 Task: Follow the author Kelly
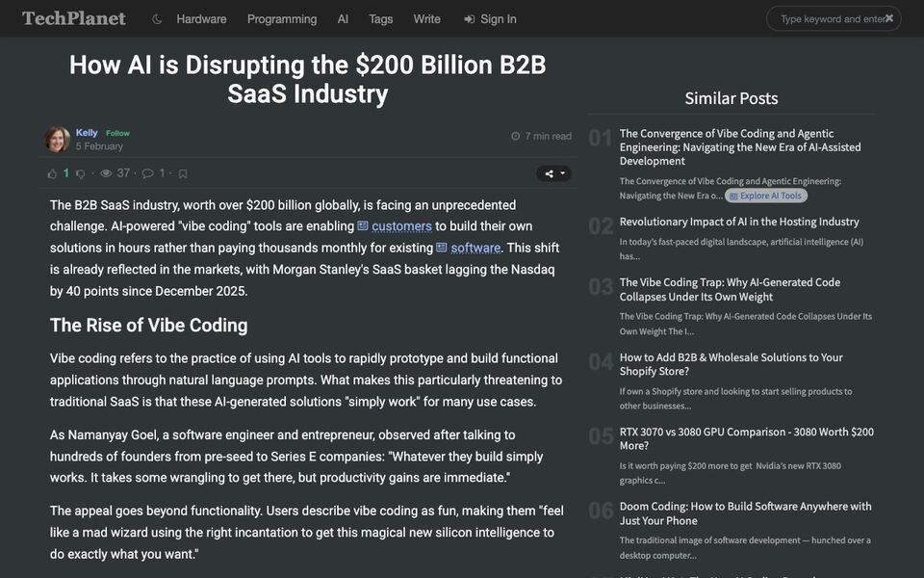[x=117, y=133]
